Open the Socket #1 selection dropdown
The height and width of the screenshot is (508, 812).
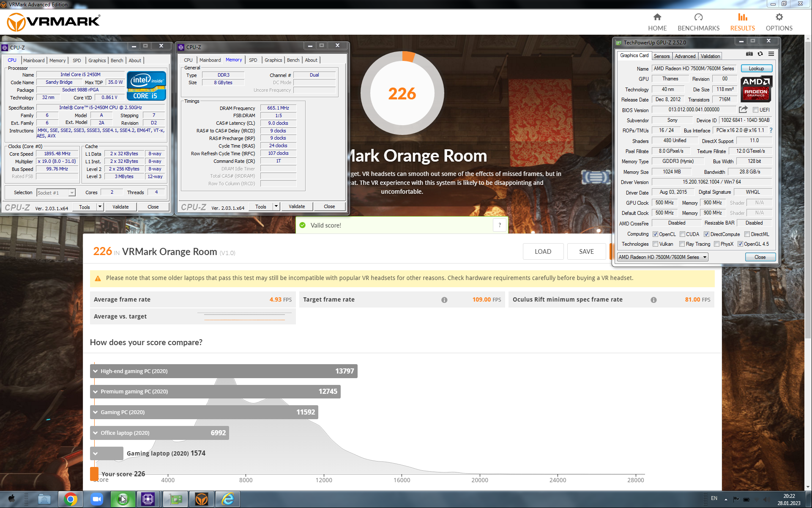[x=56, y=193]
